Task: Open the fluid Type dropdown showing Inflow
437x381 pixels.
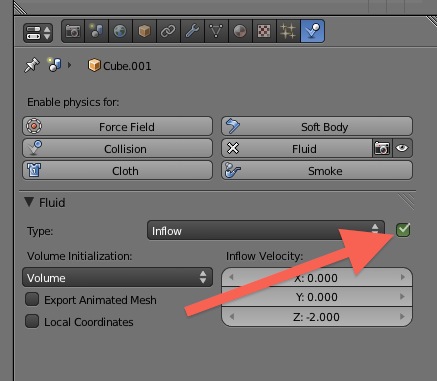Action: [x=266, y=230]
